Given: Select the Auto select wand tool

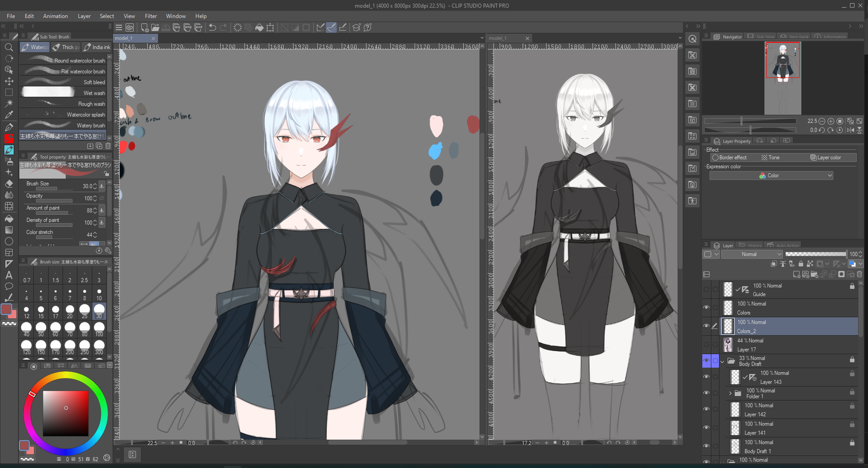Looking at the screenshot, I should (x=9, y=103).
